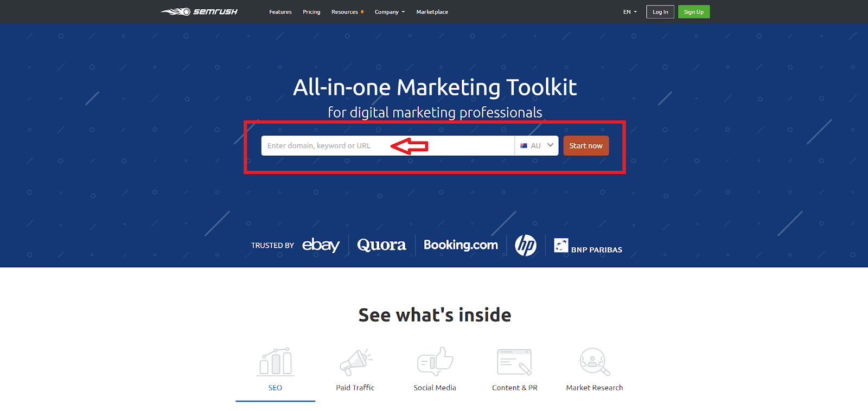The height and width of the screenshot is (411, 868).
Task: Open the Resources menu
Action: click(347, 12)
